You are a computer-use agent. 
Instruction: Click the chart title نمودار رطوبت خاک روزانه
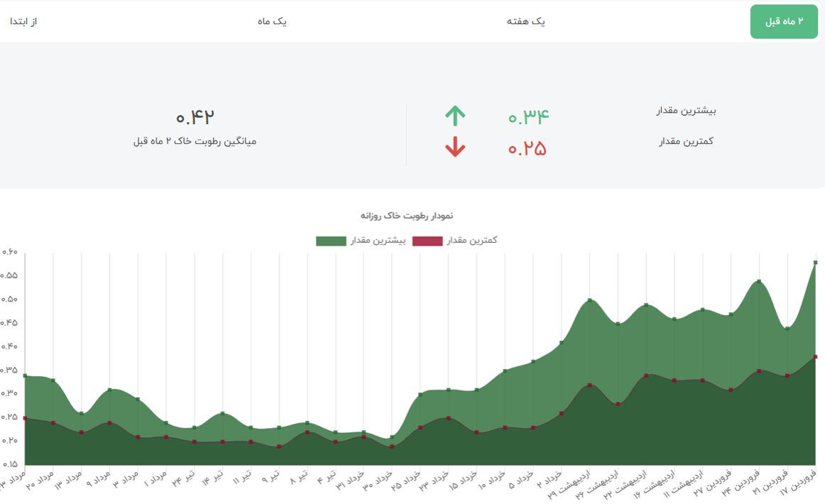[x=407, y=216]
